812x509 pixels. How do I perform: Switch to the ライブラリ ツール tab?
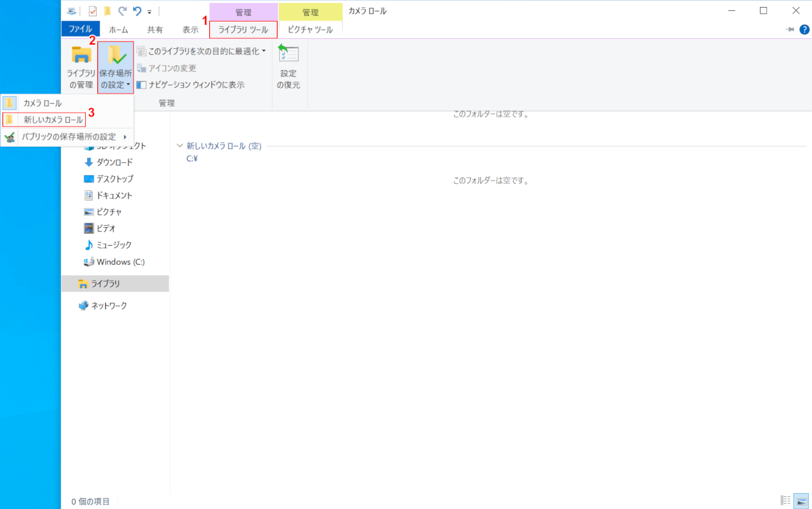(x=243, y=29)
